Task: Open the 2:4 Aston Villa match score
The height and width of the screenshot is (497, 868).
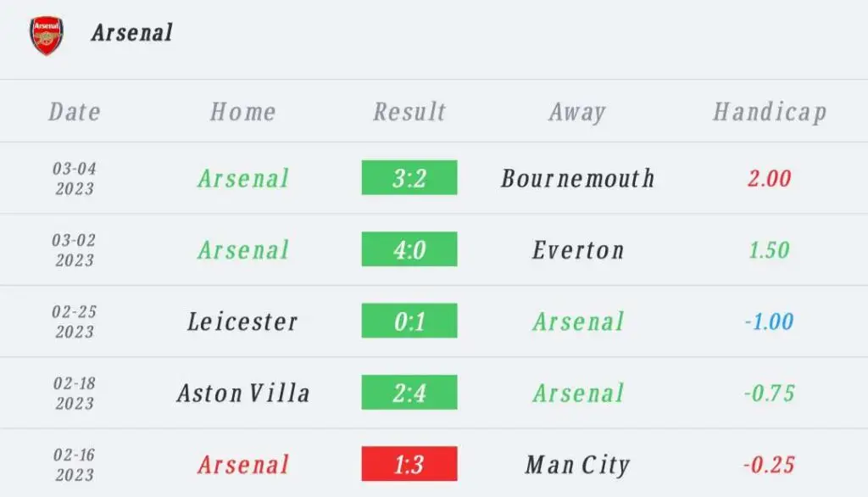Action: (409, 393)
